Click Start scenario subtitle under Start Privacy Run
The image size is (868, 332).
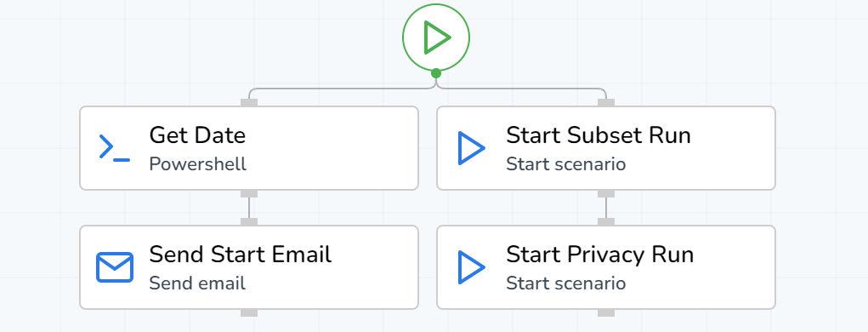pos(565,283)
